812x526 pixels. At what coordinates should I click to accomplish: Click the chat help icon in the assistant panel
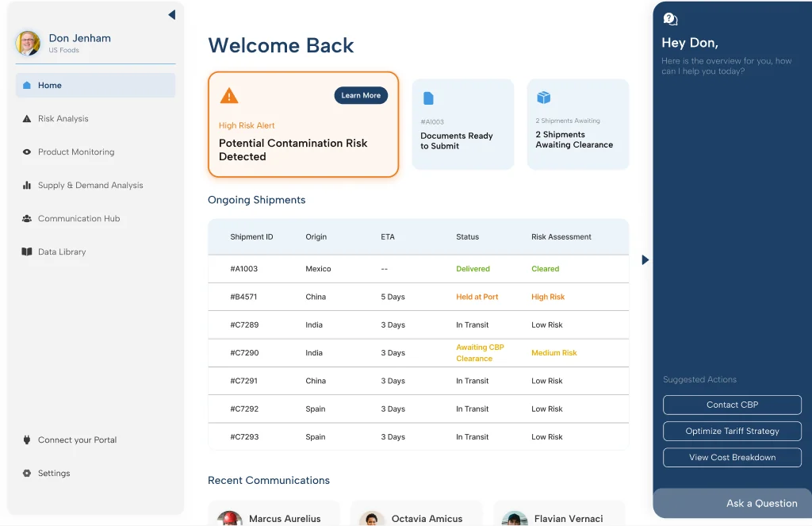point(670,19)
